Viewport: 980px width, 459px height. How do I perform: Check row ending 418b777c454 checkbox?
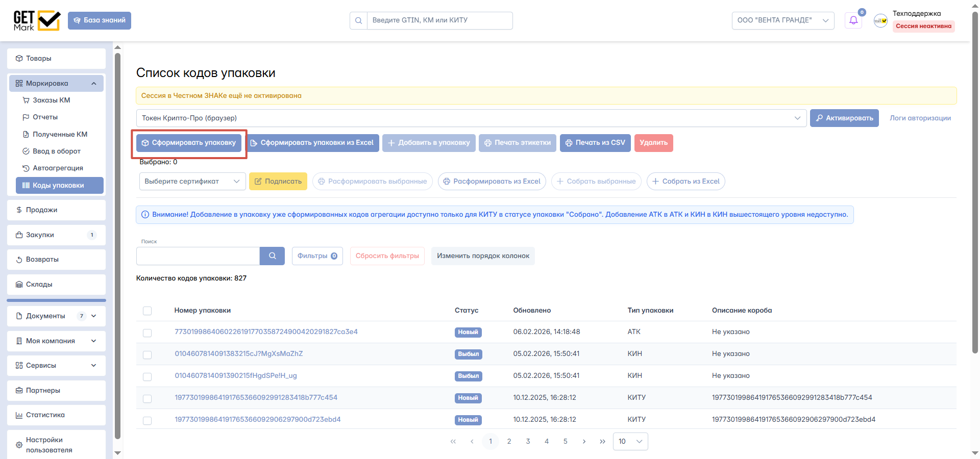point(148,398)
